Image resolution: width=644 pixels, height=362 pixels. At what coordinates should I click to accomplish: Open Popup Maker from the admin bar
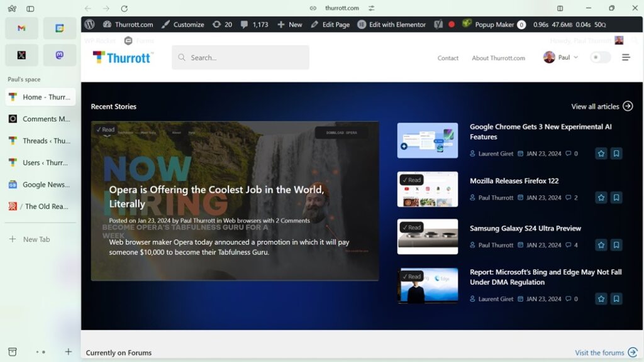496,25
